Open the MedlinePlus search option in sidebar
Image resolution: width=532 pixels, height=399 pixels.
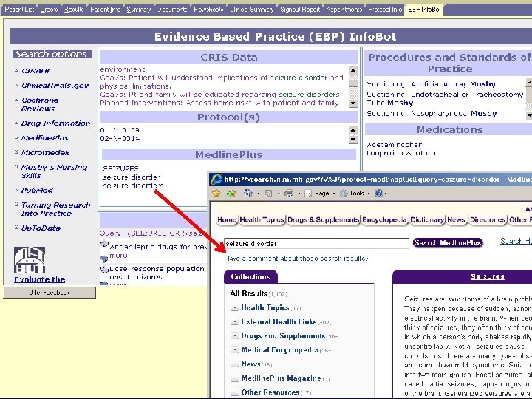pos(45,137)
